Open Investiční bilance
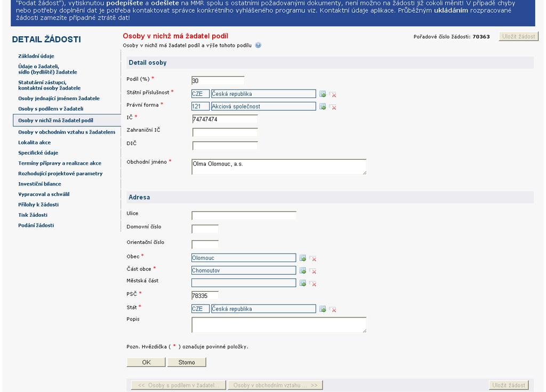This screenshot has width=546, height=392. [39, 184]
